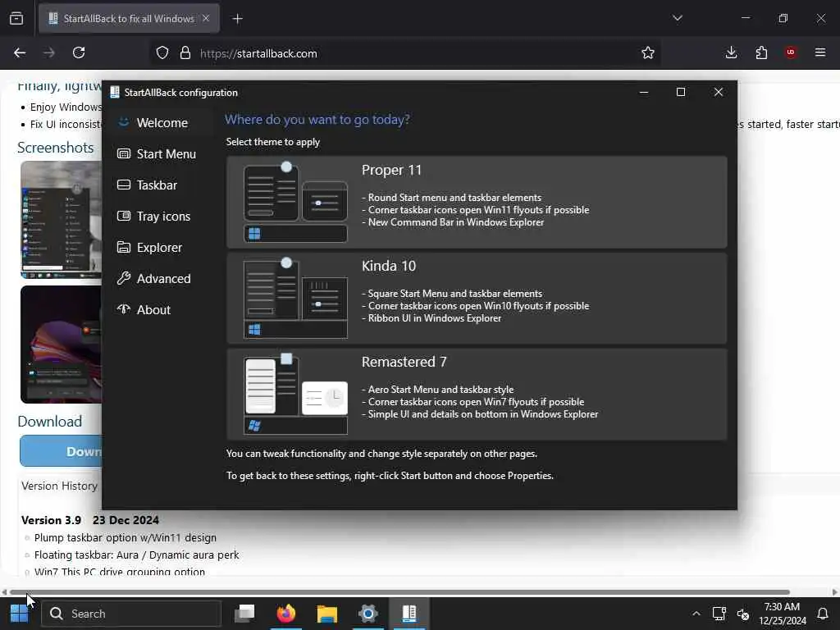The image size is (840, 630).
Task: Open first screenshot thumbnail on webpage
Action: pos(61,220)
